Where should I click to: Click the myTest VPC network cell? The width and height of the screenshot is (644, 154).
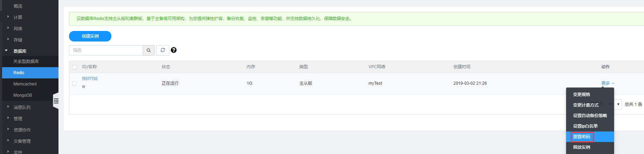pyautogui.click(x=375, y=83)
